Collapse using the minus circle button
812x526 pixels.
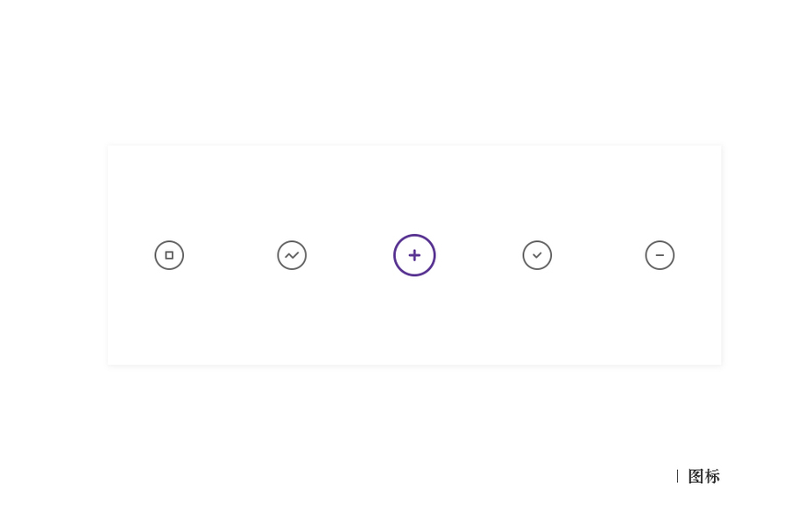click(x=660, y=255)
